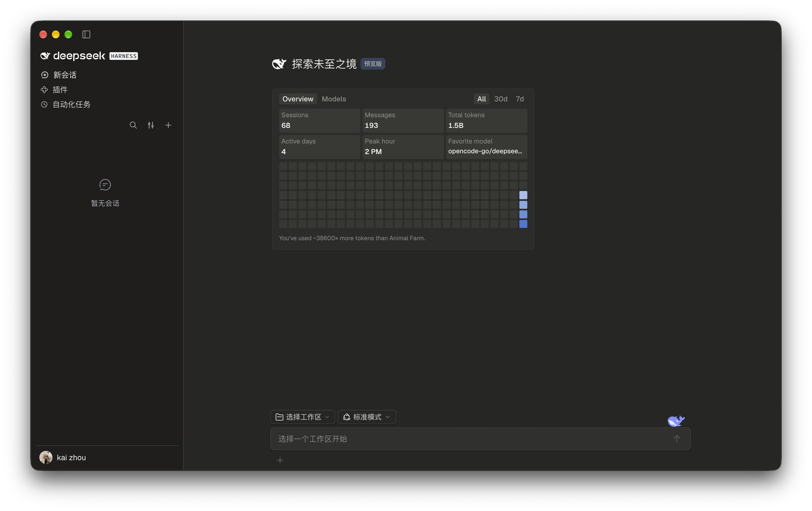Open the 标准模式 mode dropdown
The image size is (812, 511).
[x=367, y=417]
